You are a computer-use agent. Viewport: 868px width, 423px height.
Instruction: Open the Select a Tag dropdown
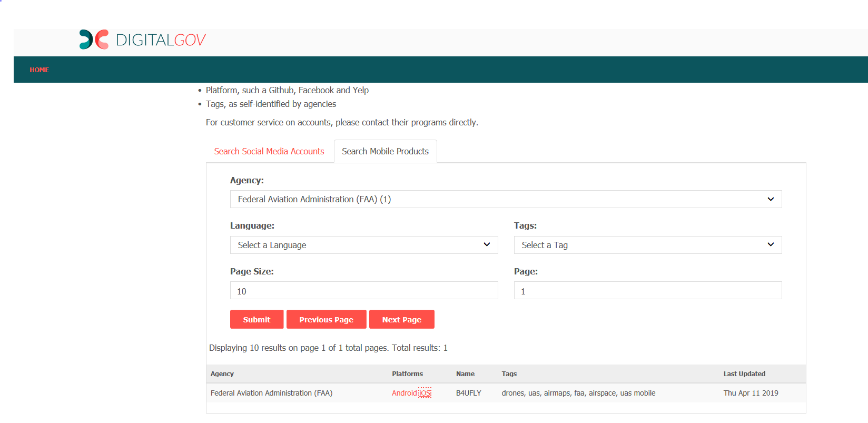tap(647, 245)
